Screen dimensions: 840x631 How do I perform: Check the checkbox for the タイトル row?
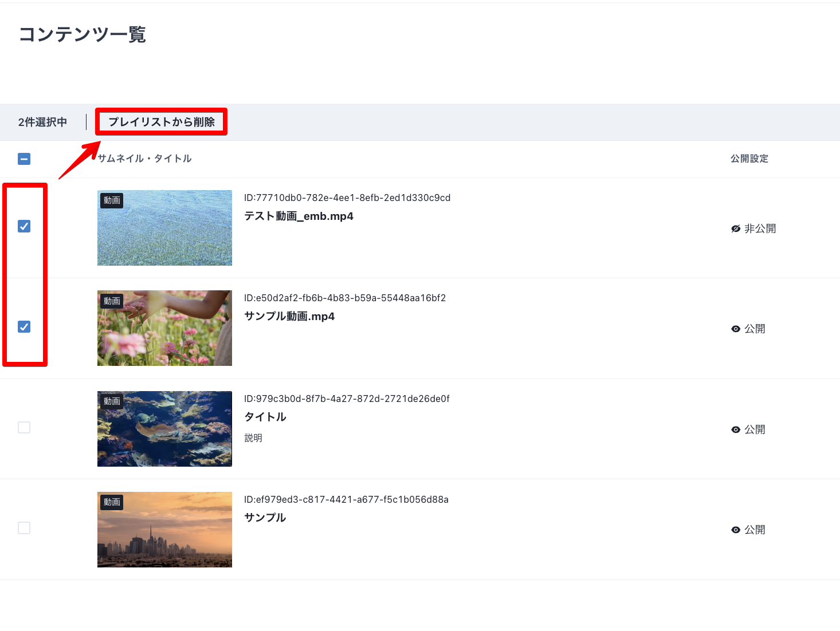tap(23, 427)
